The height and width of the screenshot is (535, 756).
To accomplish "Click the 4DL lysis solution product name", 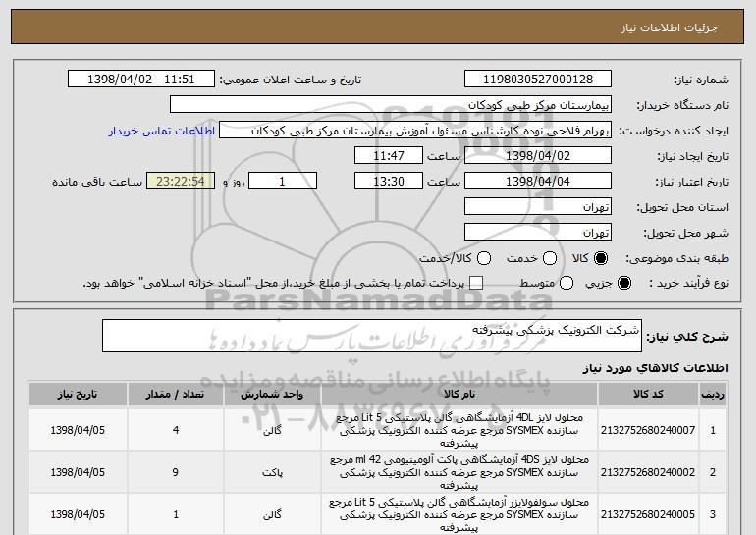I will 459,430.
